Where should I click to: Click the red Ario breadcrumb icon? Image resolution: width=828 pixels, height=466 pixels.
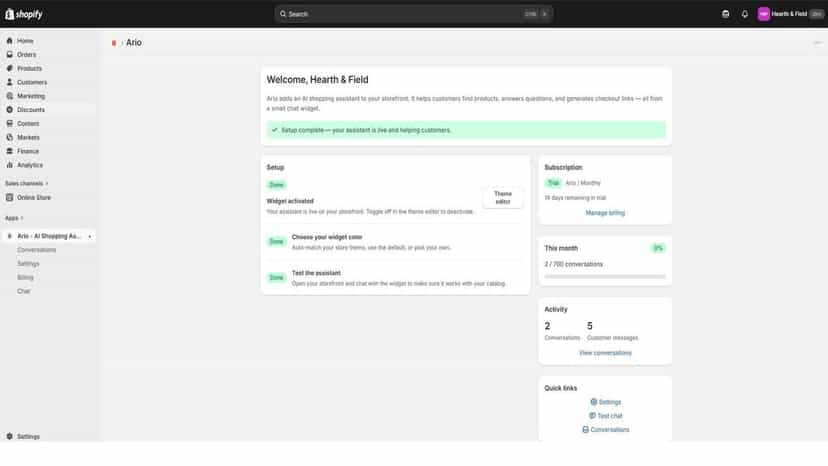[114, 43]
